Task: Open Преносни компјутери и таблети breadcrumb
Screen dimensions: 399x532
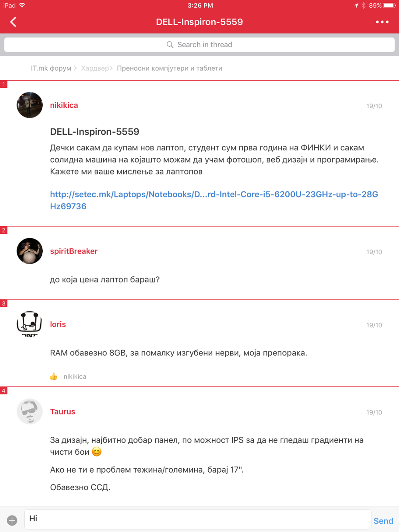Action: click(170, 68)
